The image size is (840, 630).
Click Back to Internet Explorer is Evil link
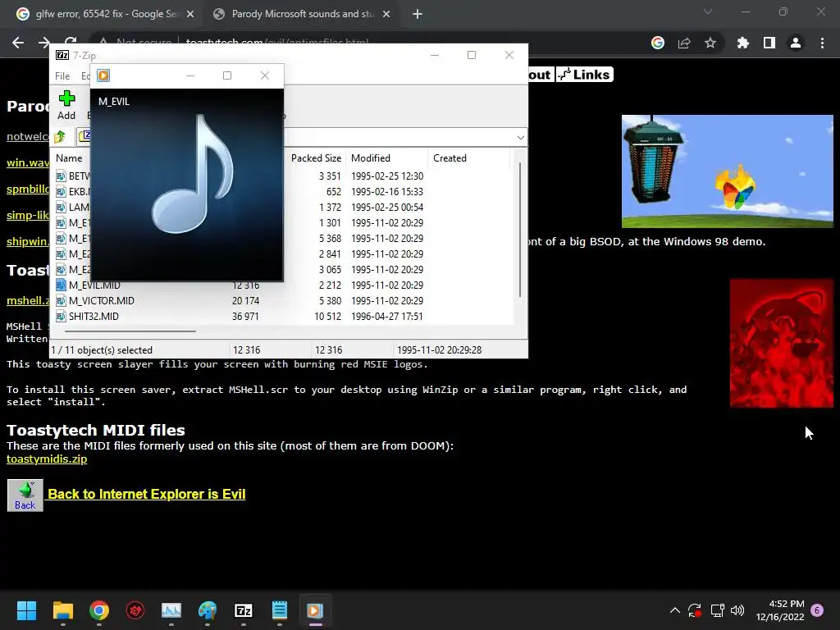(x=147, y=494)
